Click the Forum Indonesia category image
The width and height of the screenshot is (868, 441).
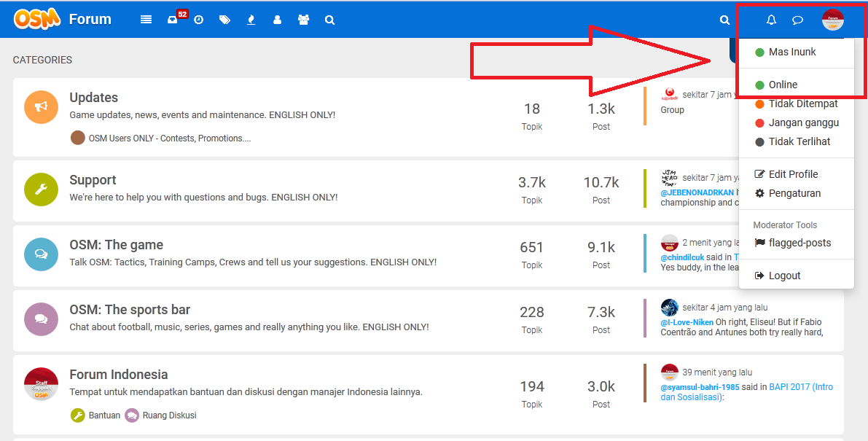pyautogui.click(x=42, y=384)
